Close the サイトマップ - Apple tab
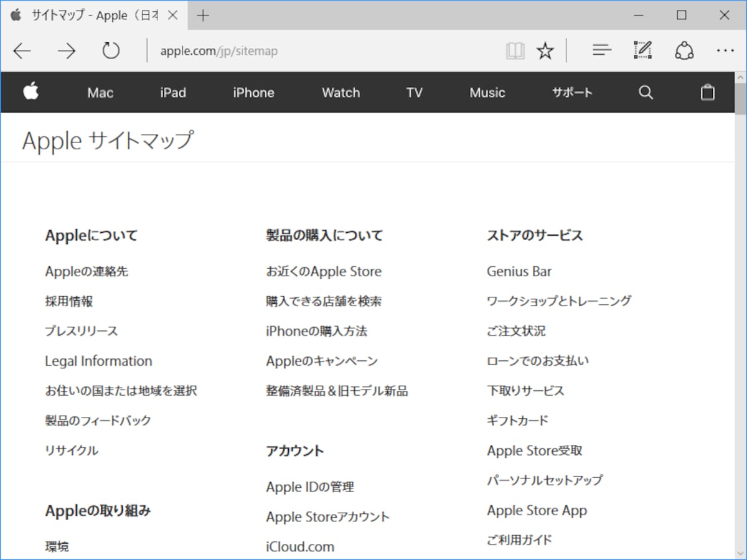747x560 pixels. point(172,16)
